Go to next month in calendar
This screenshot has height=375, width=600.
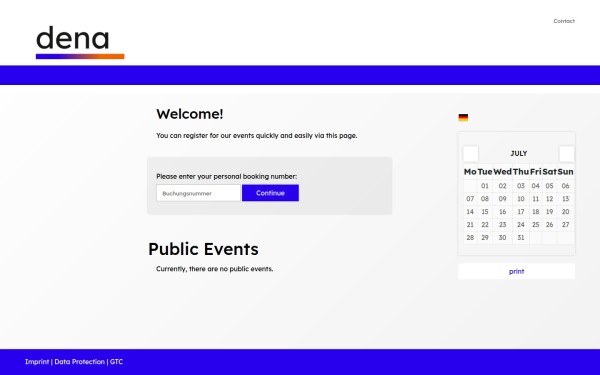(x=567, y=154)
